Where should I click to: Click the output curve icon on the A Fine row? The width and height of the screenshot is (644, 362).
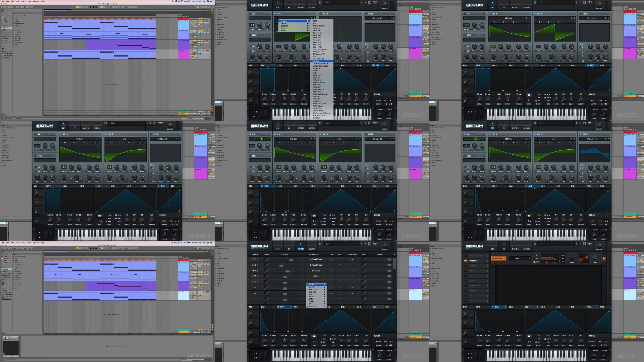[x=364, y=276]
